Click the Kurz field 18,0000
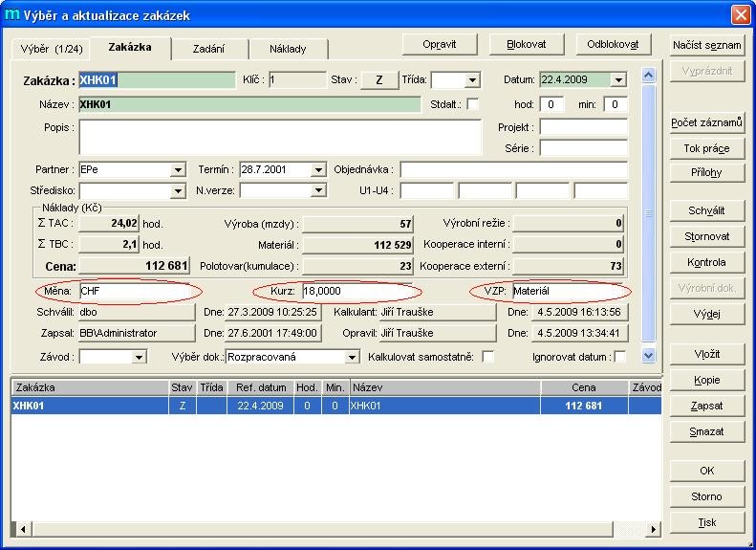The width and height of the screenshot is (756, 550). tap(357, 291)
